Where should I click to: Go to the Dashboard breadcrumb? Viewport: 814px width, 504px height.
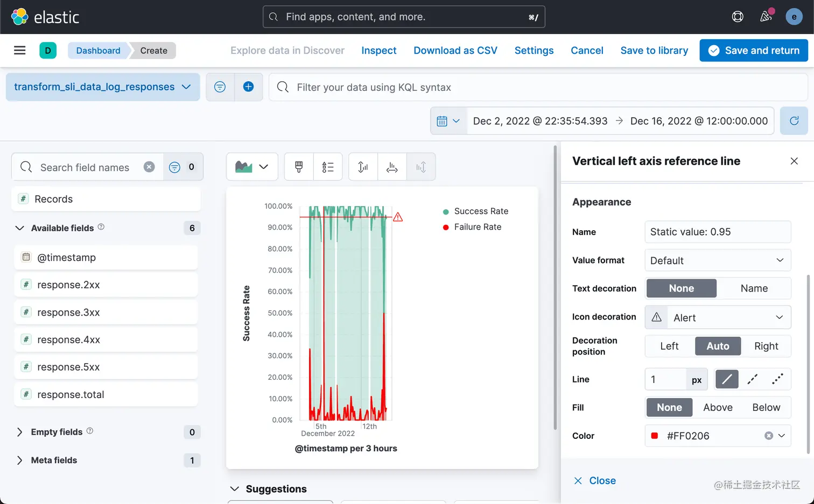coord(98,51)
